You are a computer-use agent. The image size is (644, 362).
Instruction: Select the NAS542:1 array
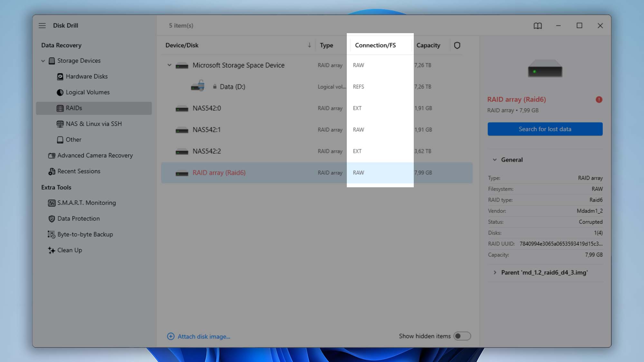coord(317,130)
